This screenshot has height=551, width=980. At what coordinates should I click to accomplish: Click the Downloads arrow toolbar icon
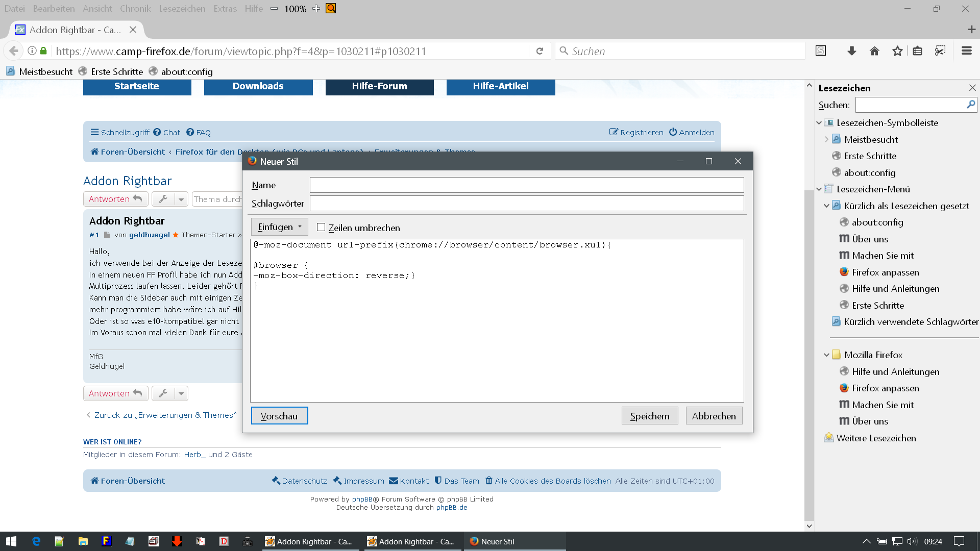click(x=851, y=51)
